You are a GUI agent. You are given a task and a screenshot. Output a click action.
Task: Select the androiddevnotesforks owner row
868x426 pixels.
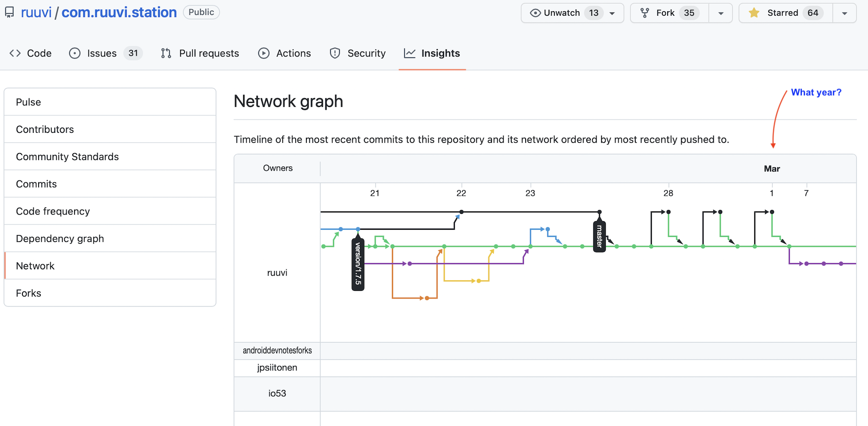(x=545, y=351)
